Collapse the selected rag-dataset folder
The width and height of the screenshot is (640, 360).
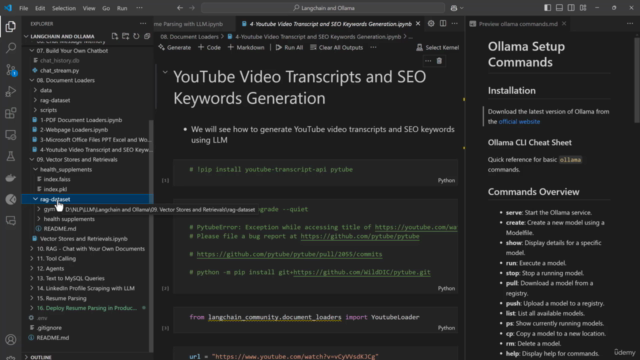(35, 199)
